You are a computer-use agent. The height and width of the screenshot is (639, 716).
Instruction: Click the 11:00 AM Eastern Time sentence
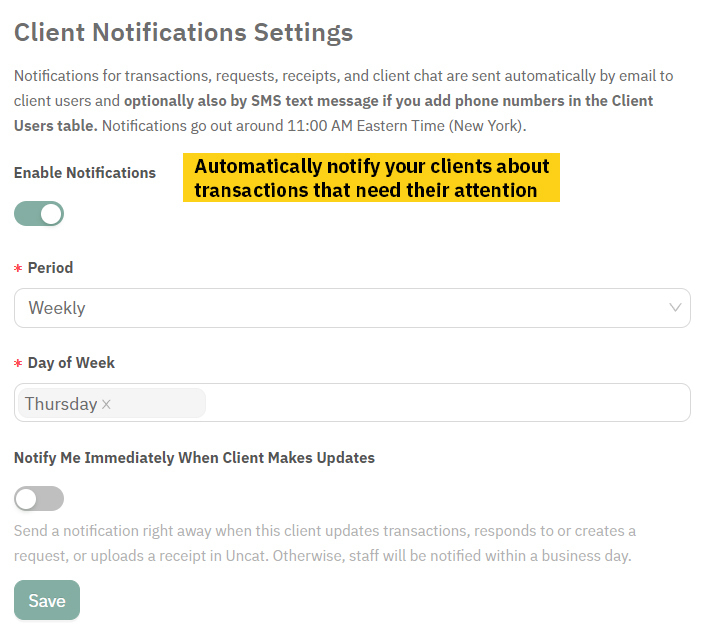[x=313, y=126]
